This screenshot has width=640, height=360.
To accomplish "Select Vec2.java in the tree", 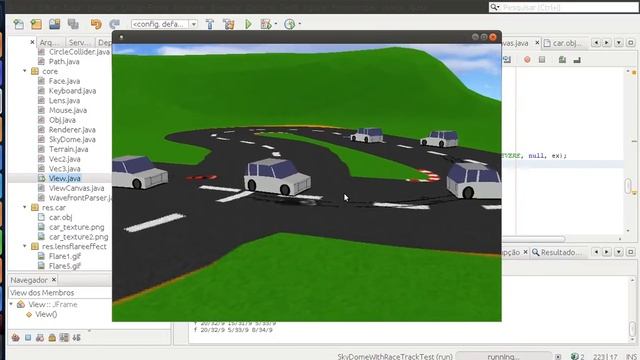I will (x=64, y=159).
